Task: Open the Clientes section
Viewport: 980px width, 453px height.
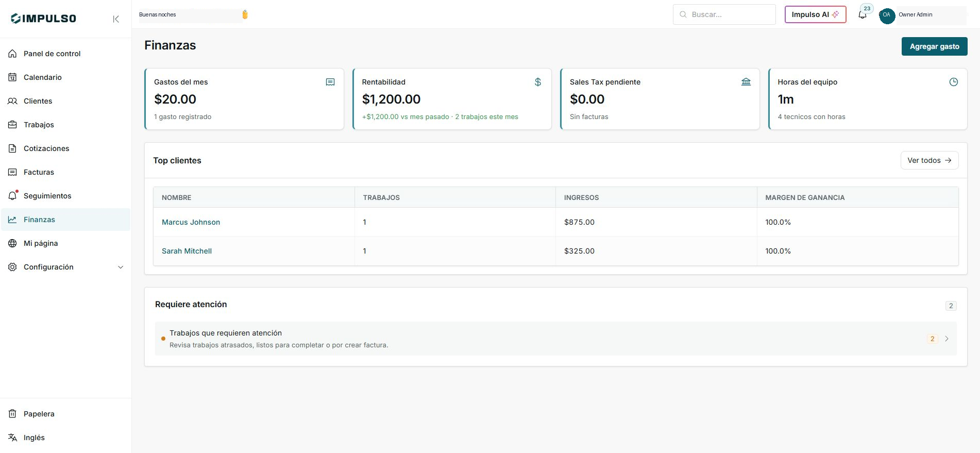Action: [x=65, y=101]
